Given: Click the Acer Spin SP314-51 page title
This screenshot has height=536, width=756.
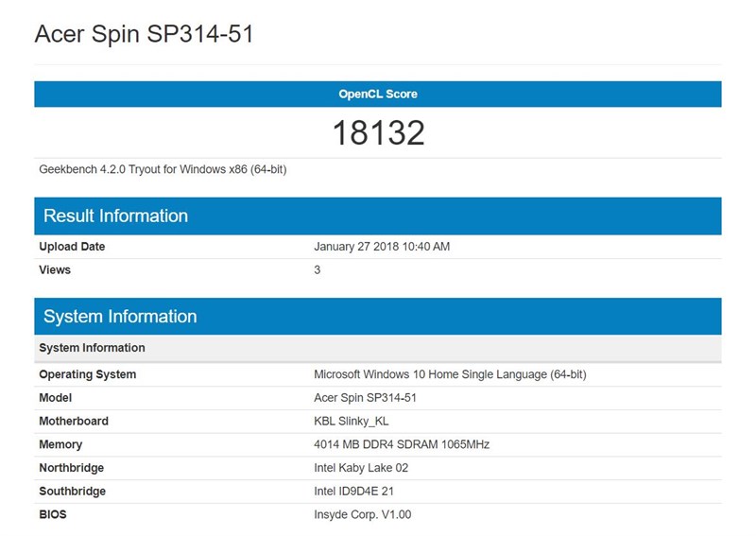Looking at the screenshot, I should click(x=144, y=34).
